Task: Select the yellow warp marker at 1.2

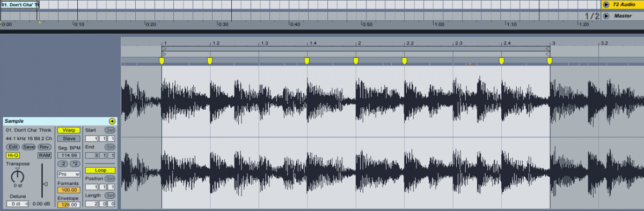Action: 210,61
